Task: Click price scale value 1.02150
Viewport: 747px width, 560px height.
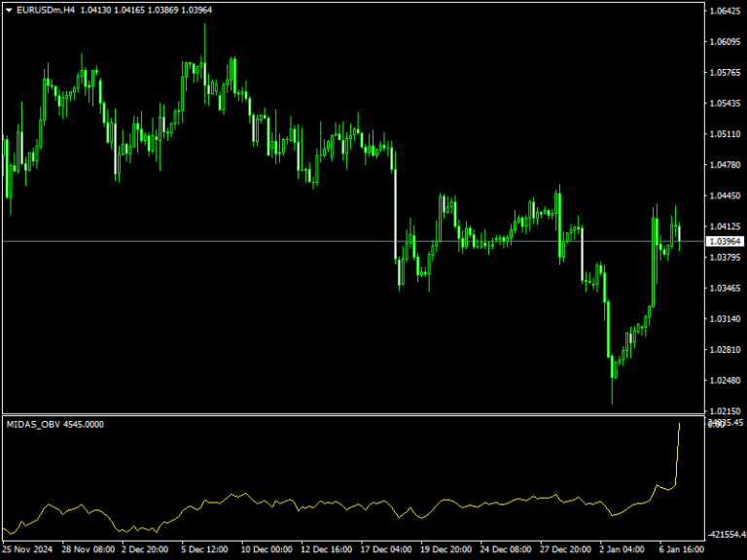Action: [725, 410]
